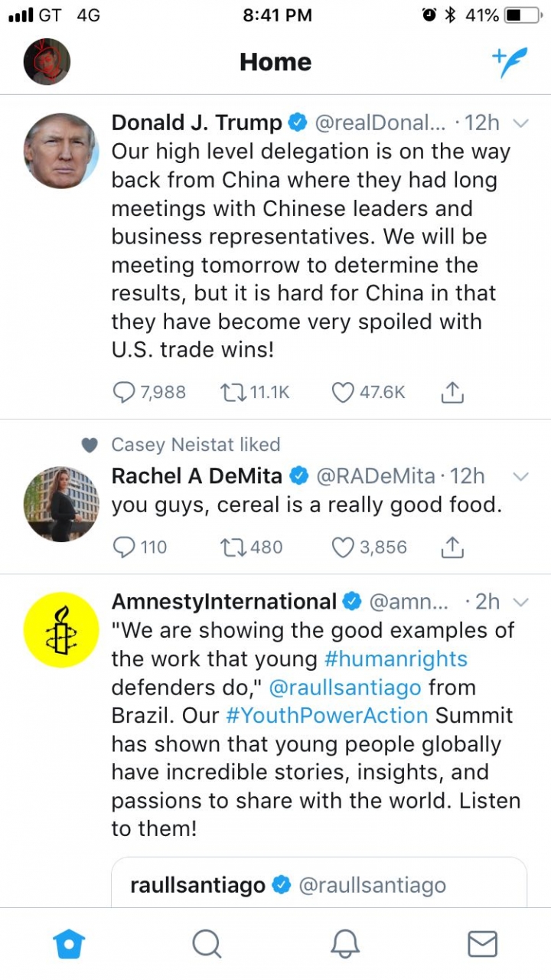Retweet Trump's China delegation tweet
The width and height of the screenshot is (551, 980).
coord(232,393)
